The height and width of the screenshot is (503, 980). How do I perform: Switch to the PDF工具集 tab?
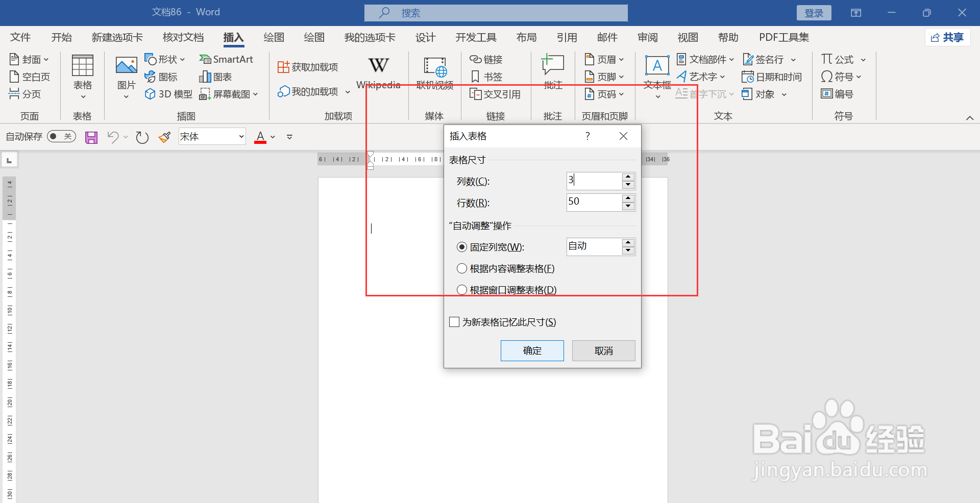(784, 38)
